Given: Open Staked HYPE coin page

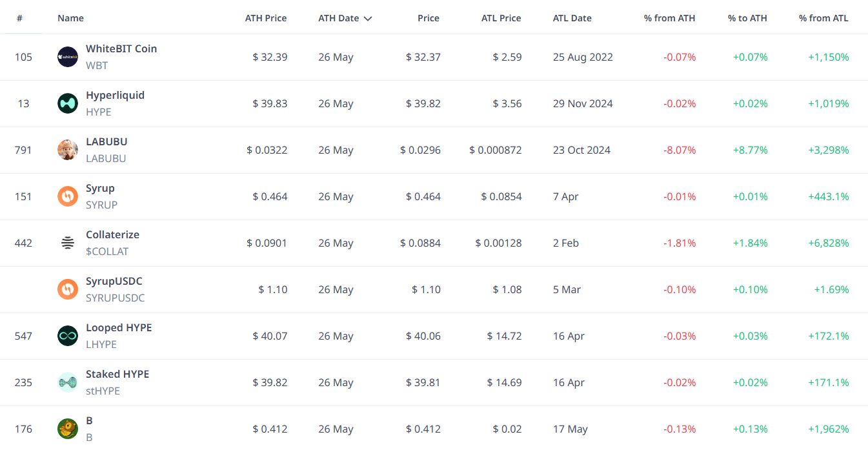Looking at the screenshot, I should (117, 374).
